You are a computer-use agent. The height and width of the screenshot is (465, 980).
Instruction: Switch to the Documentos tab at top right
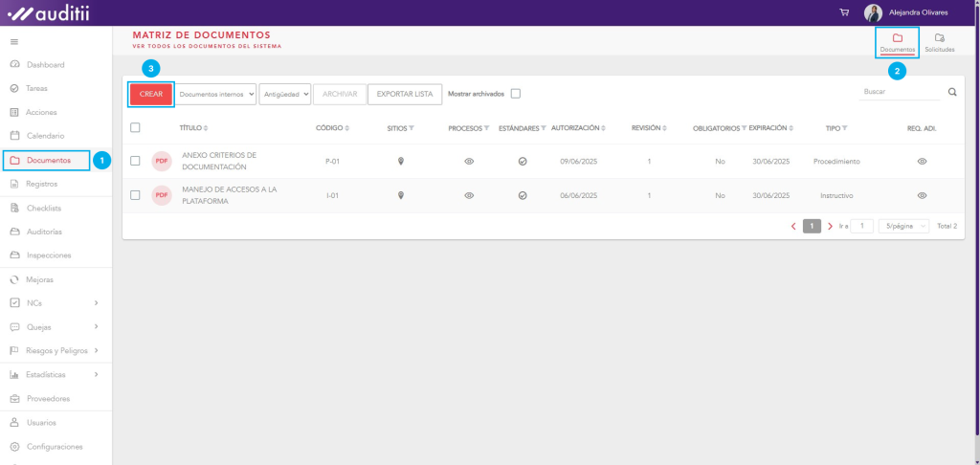point(898,42)
